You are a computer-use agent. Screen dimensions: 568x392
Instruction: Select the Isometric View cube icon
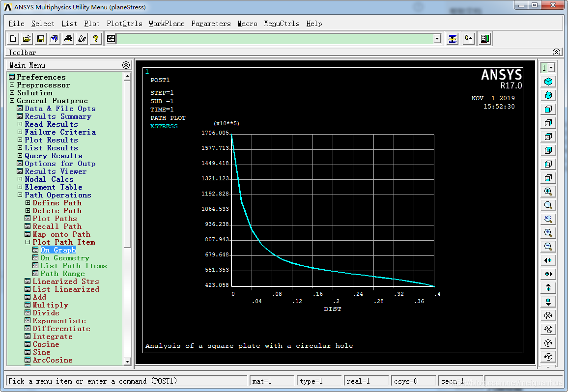click(x=548, y=82)
